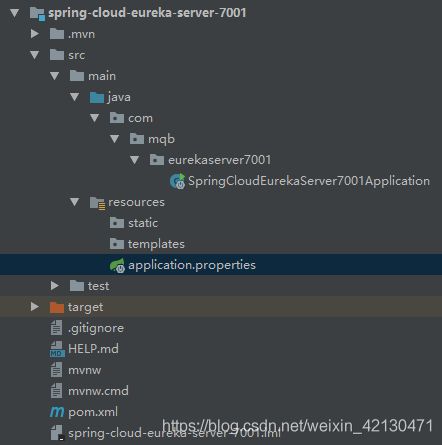Click the .gitignore file icon
442x445 pixels.
point(56,328)
